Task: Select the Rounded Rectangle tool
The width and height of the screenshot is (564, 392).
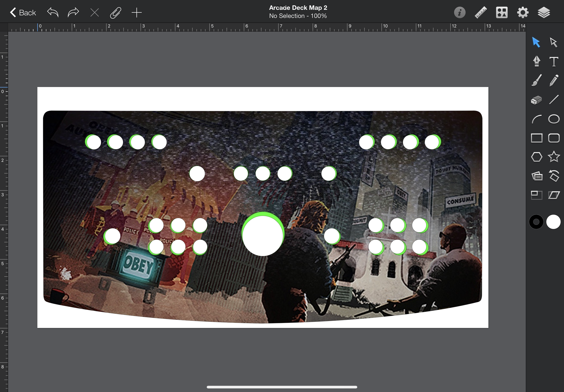Action: 554,138
